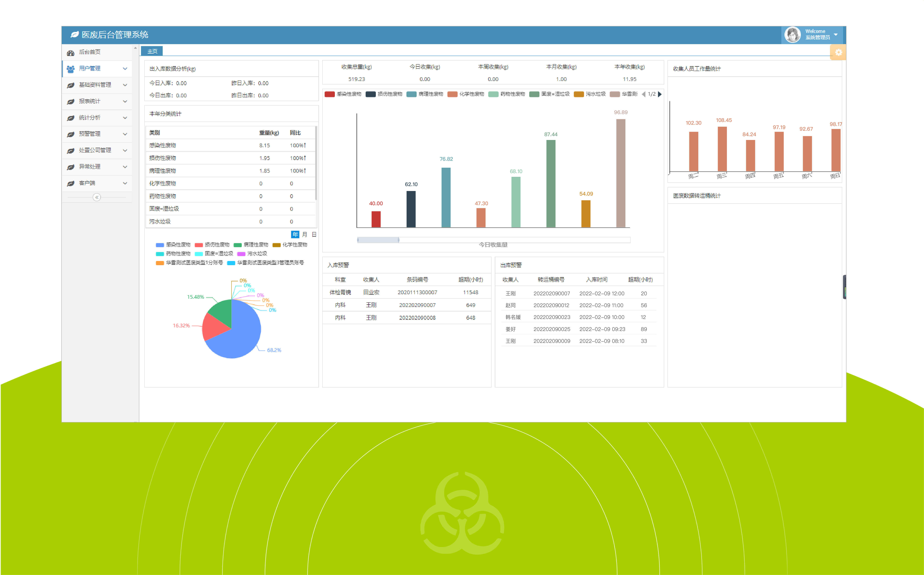Click 本年收集(kg) value 11.95

click(629, 79)
